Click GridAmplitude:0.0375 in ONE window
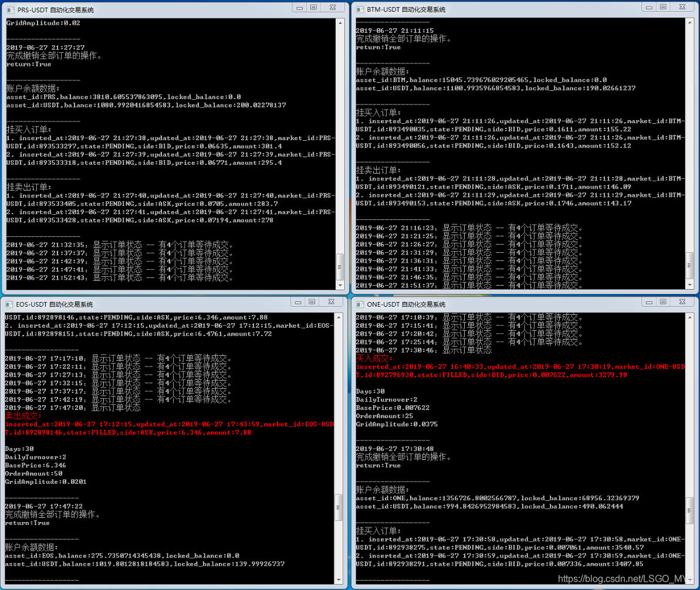 point(397,424)
